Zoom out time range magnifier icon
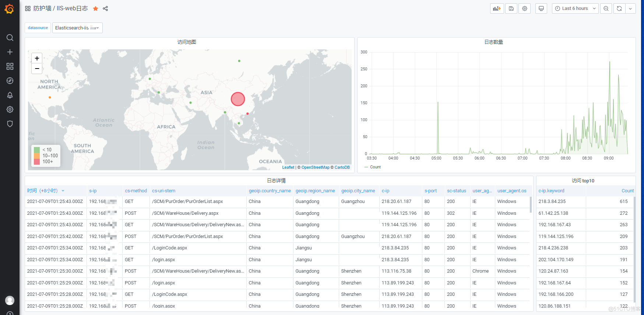 tap(606, 8)
